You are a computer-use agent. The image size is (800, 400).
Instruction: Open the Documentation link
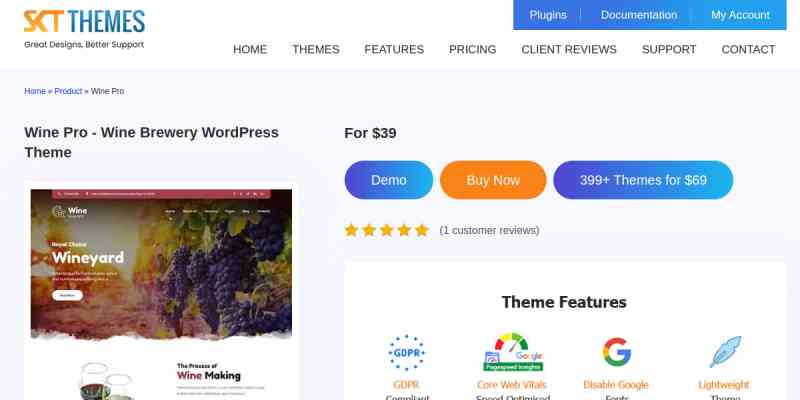(638, 15)
